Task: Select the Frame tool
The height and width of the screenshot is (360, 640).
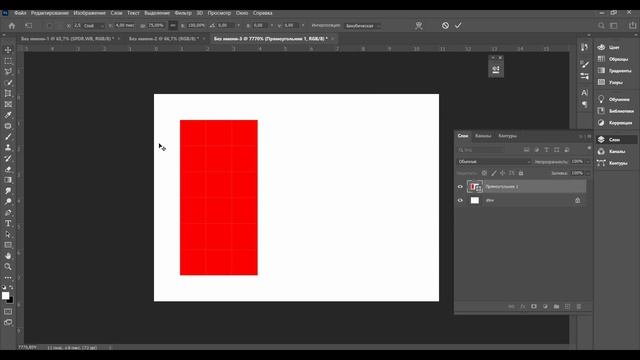Action: [x=8, y=104]
